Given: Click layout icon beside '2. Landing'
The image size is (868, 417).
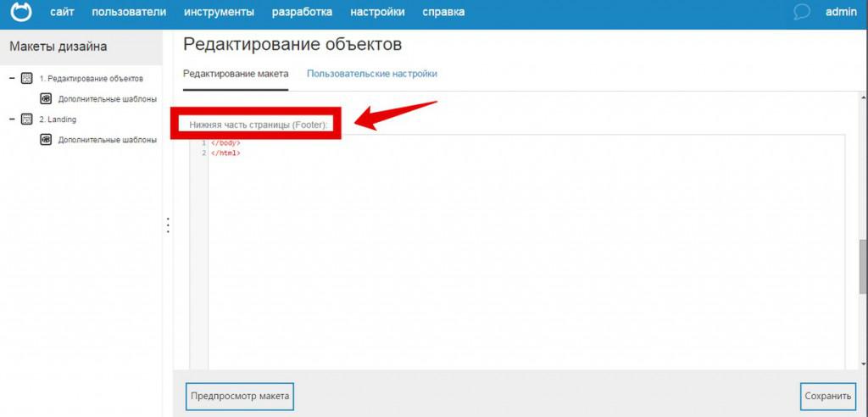Looking at the screenshot, I should [x=26, y=120].
